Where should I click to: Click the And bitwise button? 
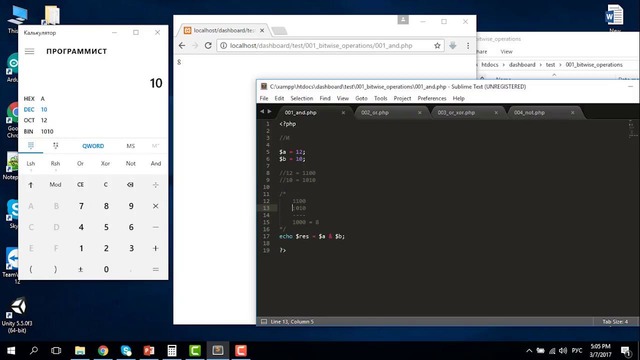pos(156,164)
